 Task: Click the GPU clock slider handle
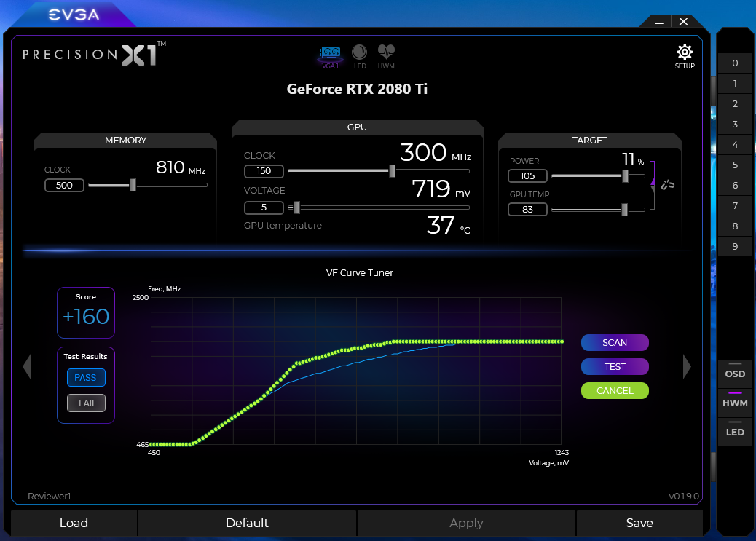(x=392, y=170)
